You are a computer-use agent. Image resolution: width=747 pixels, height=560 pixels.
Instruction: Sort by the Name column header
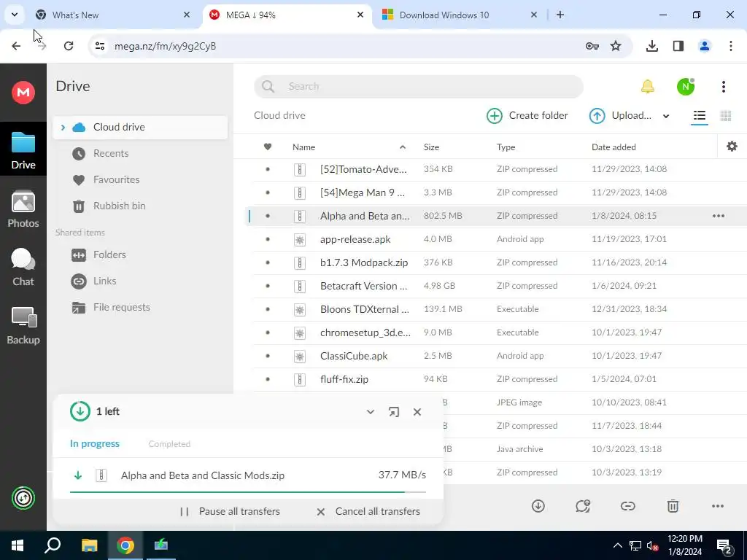coord(303,147)
